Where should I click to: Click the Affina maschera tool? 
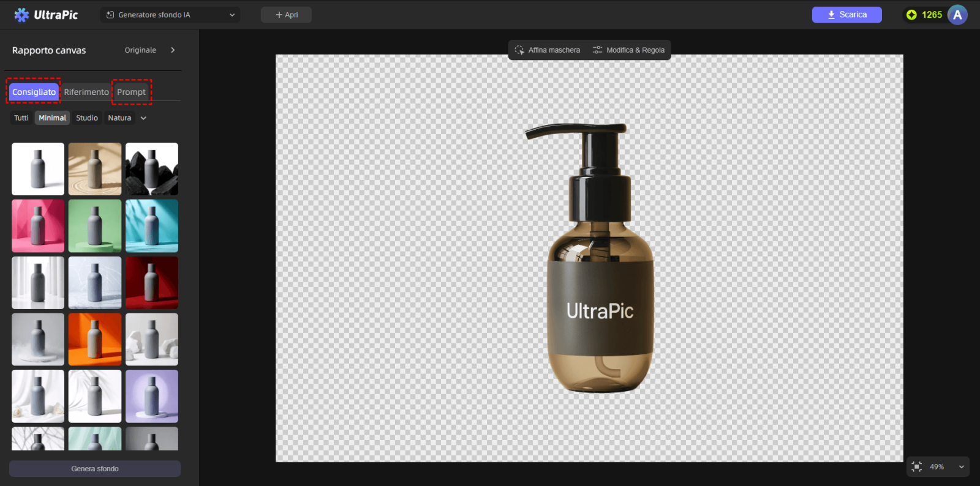[x=548, y=50]
